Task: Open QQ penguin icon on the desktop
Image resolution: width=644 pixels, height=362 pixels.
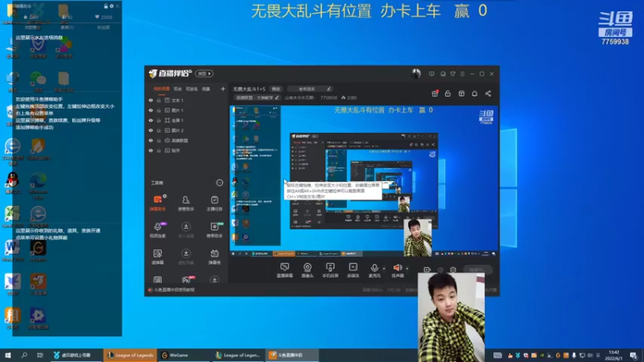Action: tap(12, 183)
